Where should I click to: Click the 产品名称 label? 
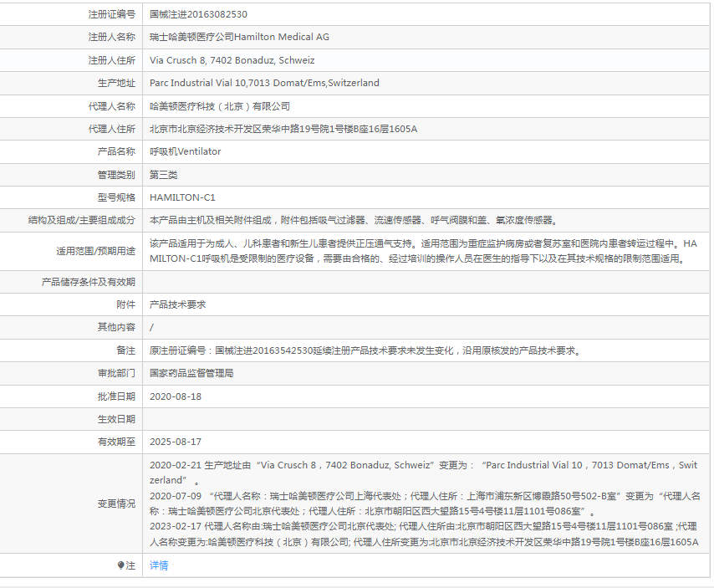point(116,151)
